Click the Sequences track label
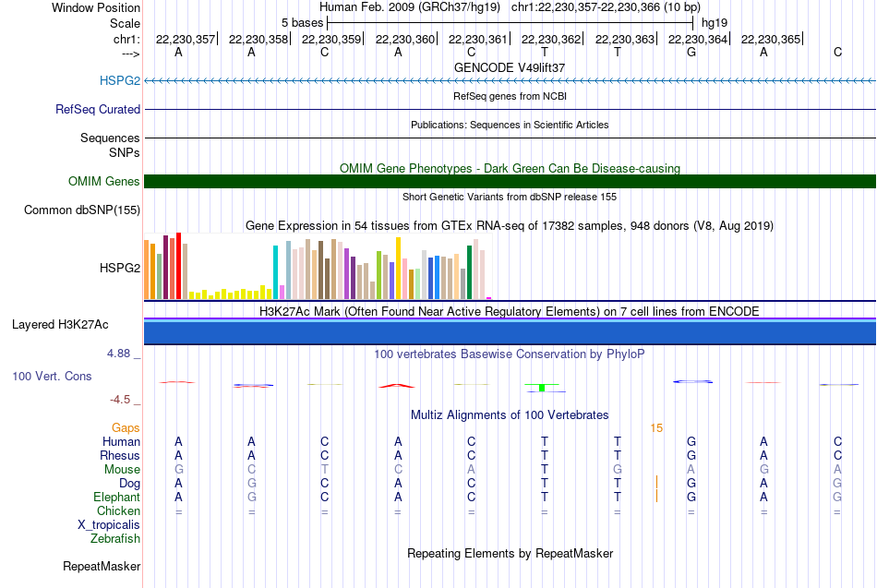The height and width of the screenshot is (588, 877). (110, 138)
